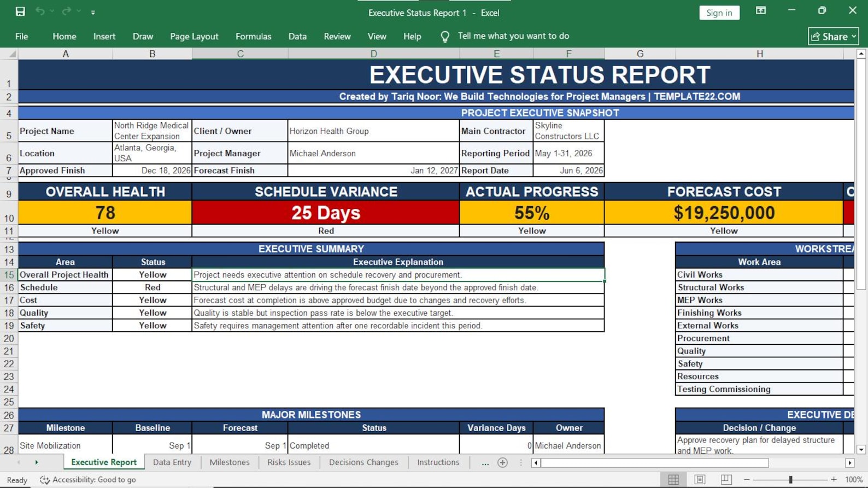Open the Data ribbon tab
Viewport: 868px width, 488px height.
(297, 37)
